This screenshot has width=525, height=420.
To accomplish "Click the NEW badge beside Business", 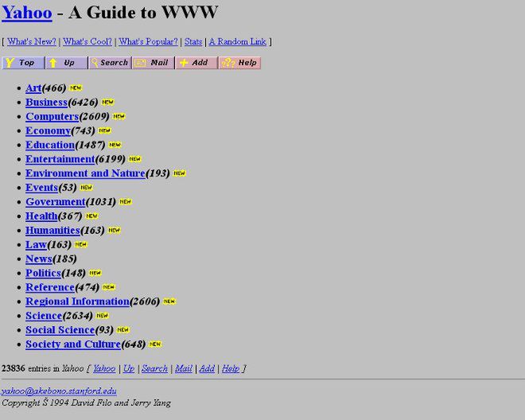I will (108, 102).
